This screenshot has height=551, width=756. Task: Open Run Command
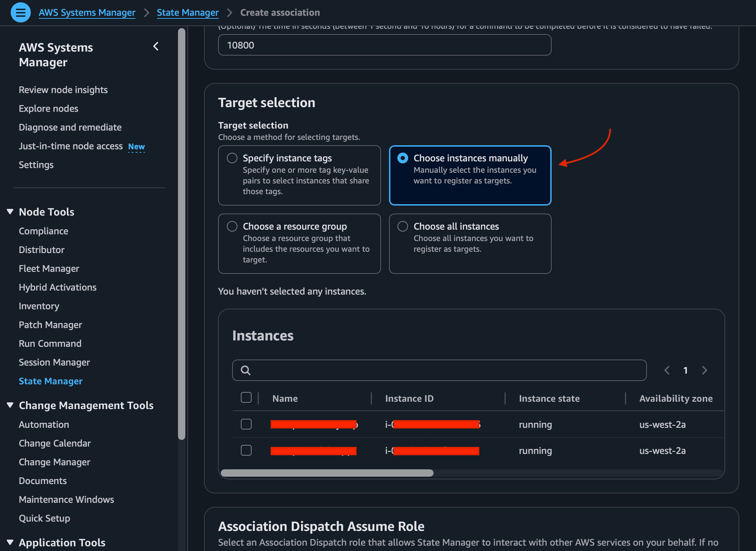50,343
